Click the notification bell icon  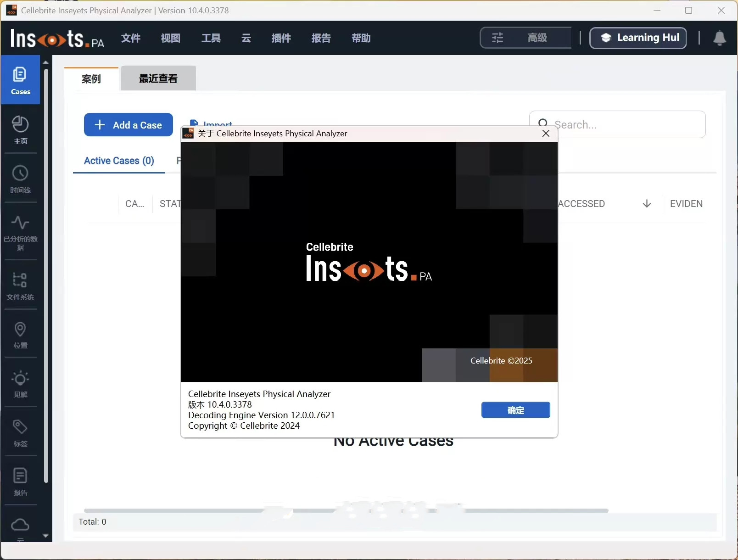720,38
